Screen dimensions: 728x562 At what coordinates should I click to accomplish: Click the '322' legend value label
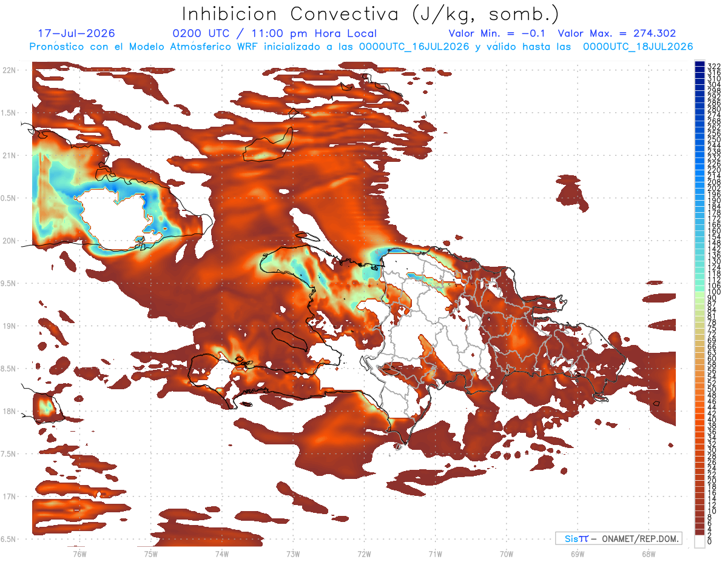[714, 66]
